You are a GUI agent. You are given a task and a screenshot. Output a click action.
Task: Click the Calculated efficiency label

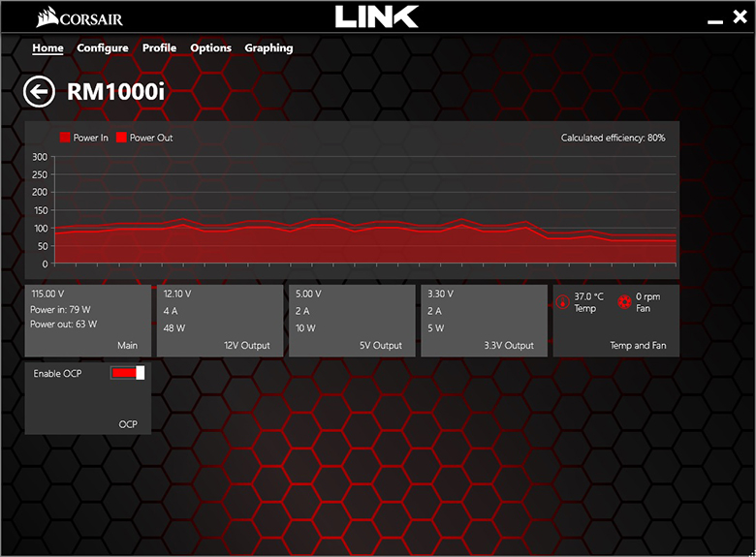pos(613,138)
